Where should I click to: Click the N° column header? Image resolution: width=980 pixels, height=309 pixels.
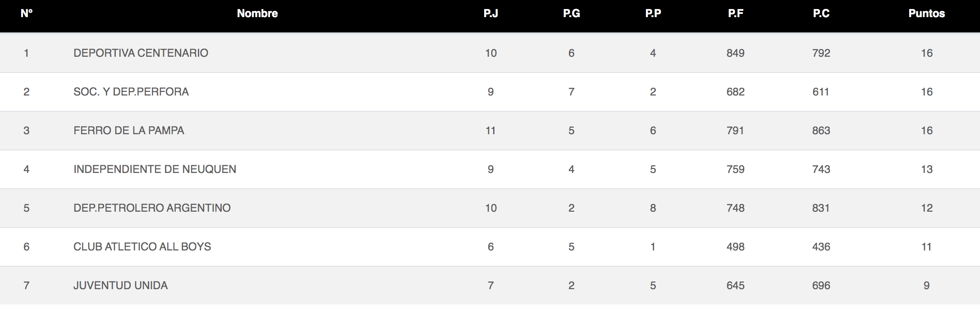click(x=27, y=14)
